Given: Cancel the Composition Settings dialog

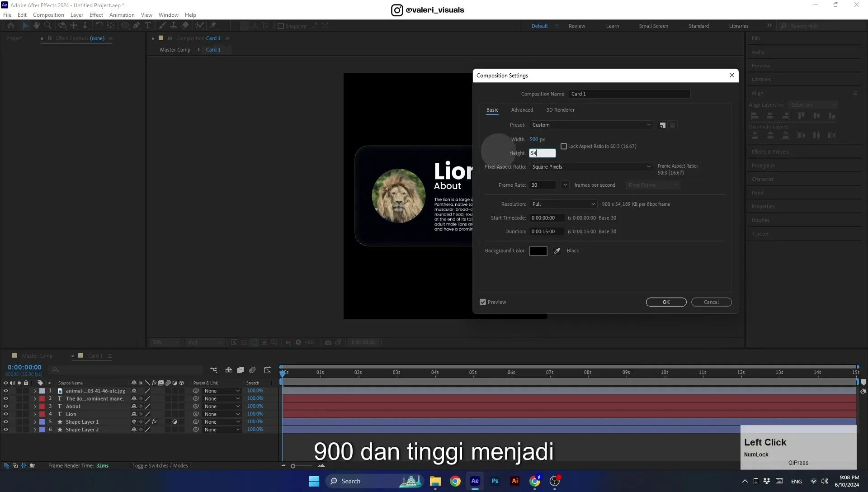Looking at the screenshot, I should click(711, 302).
